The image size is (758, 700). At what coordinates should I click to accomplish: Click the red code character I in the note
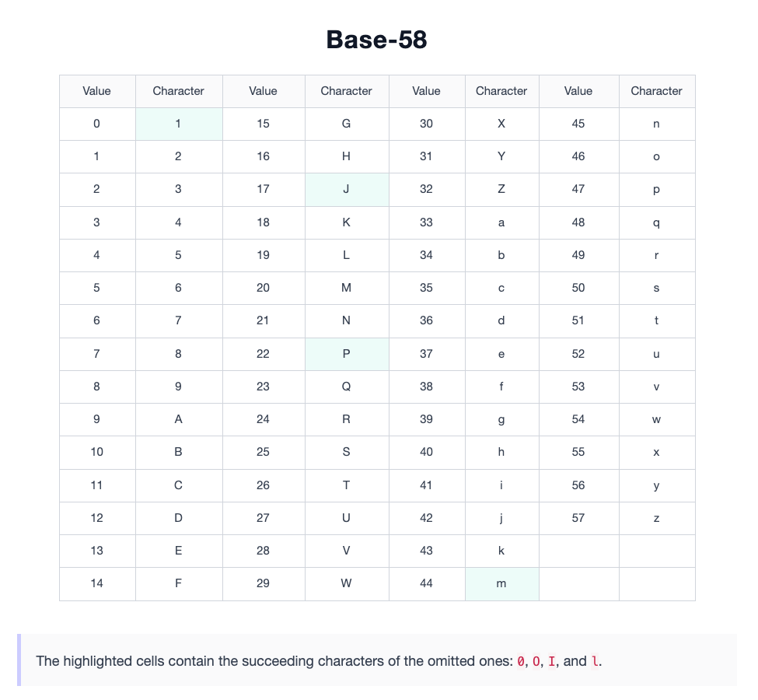click(x=551, y=661)
